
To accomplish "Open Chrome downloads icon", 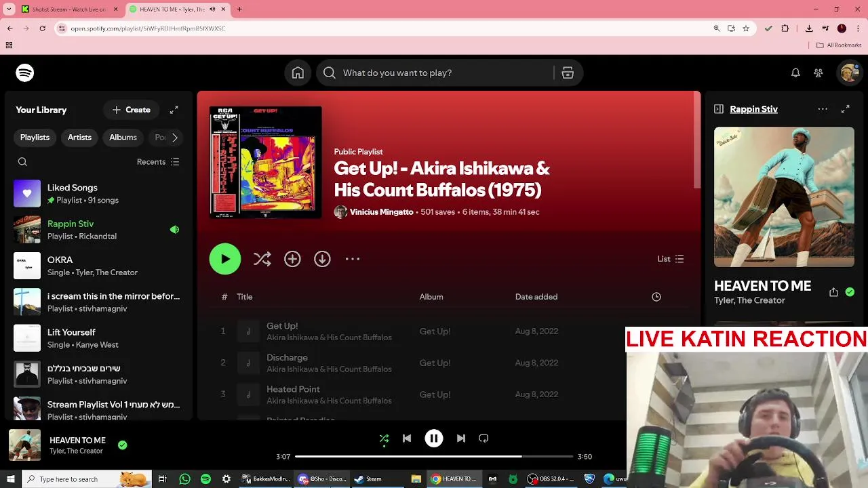I will [809, 28].
